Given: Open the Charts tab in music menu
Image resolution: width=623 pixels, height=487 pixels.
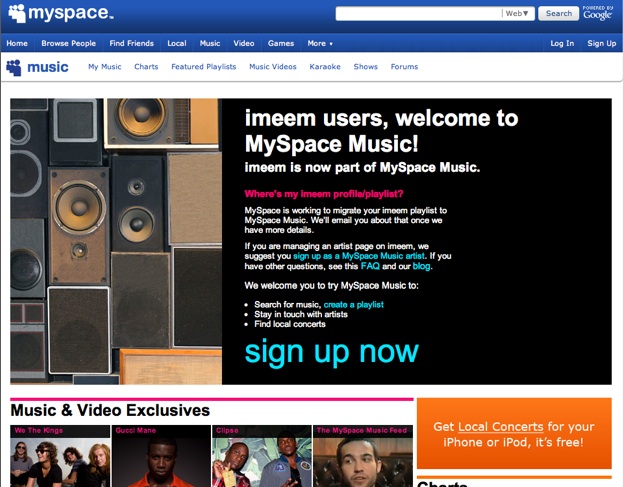Looking at the screenshot, I should click(146, 67).
